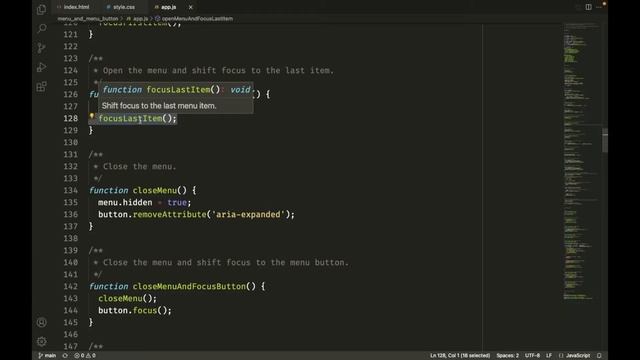Open the Source Control view

(41, 48)
